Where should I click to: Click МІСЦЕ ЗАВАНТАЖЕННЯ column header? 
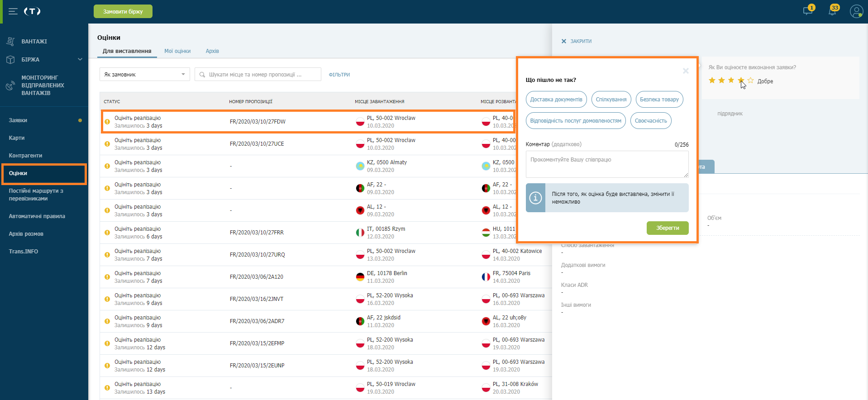pos(380,102)
